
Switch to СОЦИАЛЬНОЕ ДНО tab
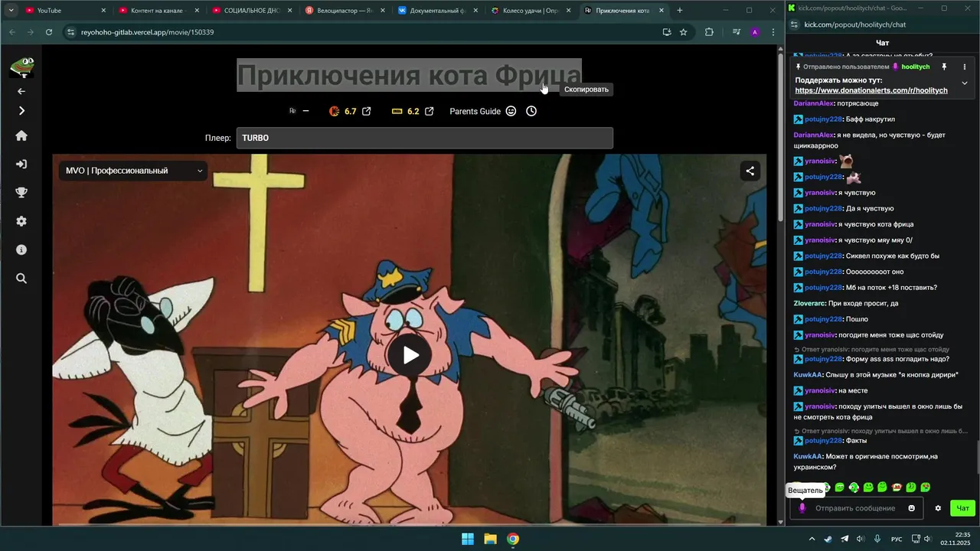click(251, 11)
